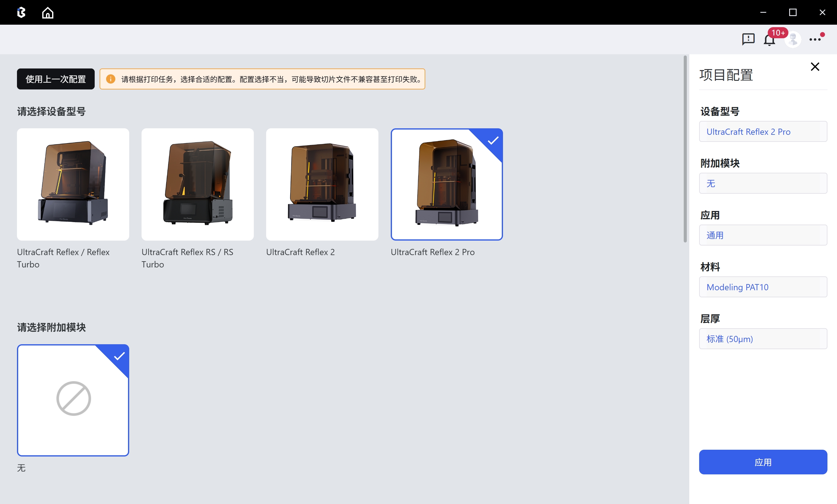
Task: Open the 层厚 field showing 标准 (50μm)
Action: [x=763, y=339]
